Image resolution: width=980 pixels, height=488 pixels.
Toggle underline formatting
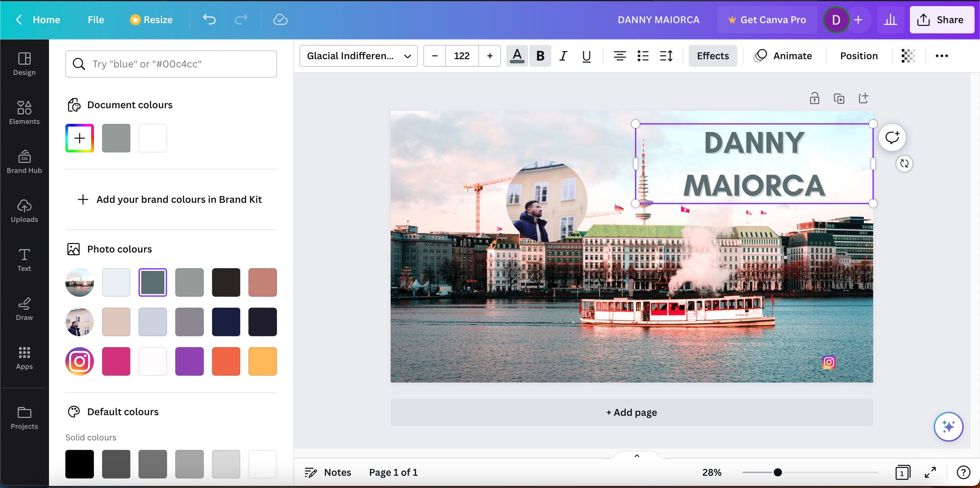[x=586, y=56]
